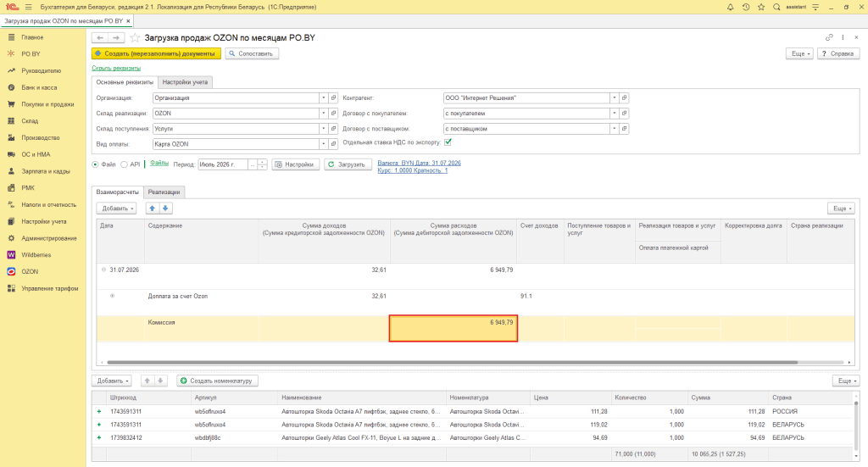The height and width of the screenshot is (467, 868).
Task: Open Руководителю section
Action: click(x=41, y=71)
